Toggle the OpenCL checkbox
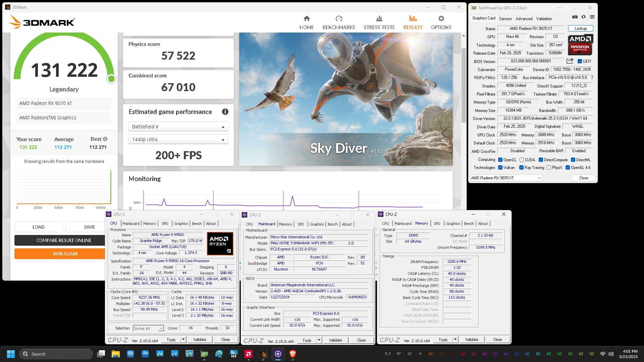Viewport: 644px width, 362px height. 500,160
